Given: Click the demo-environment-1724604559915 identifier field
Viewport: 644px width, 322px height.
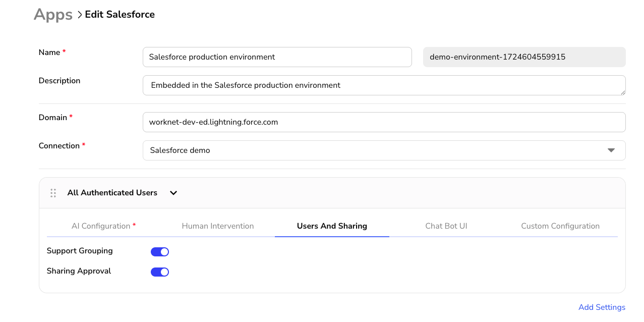Looking at the screenshot, I should 524,57.
